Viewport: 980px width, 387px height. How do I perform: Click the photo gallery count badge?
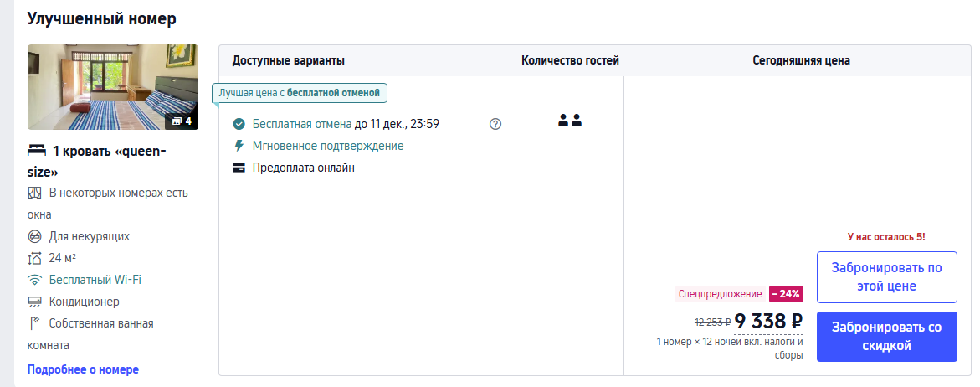[182, 121]
